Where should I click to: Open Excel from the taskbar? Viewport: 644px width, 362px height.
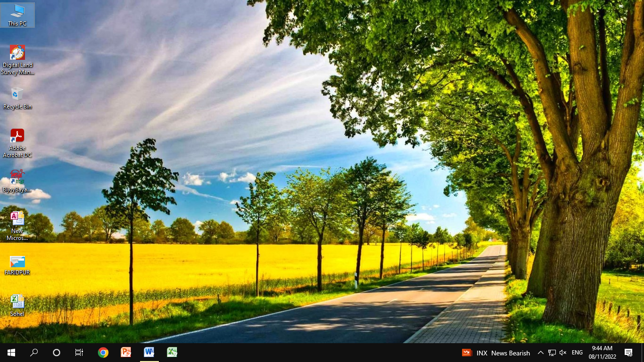[x=172, y=353]
